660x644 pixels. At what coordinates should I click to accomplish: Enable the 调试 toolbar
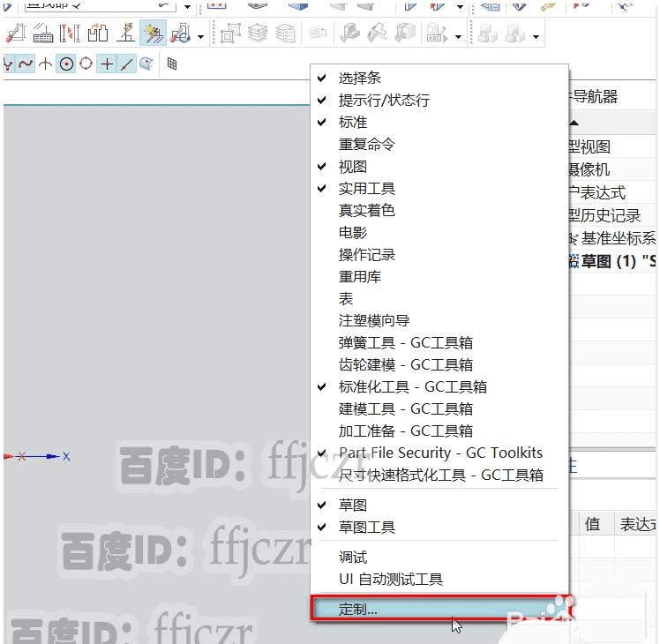[439, 558]
